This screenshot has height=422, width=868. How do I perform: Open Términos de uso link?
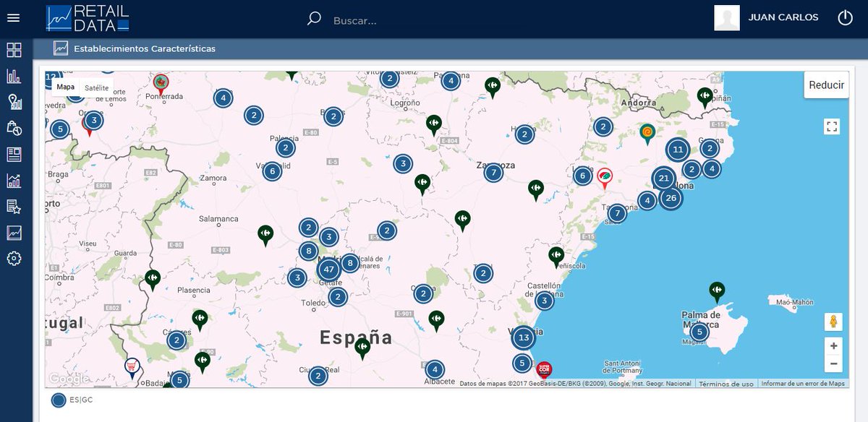pos(726,384)
